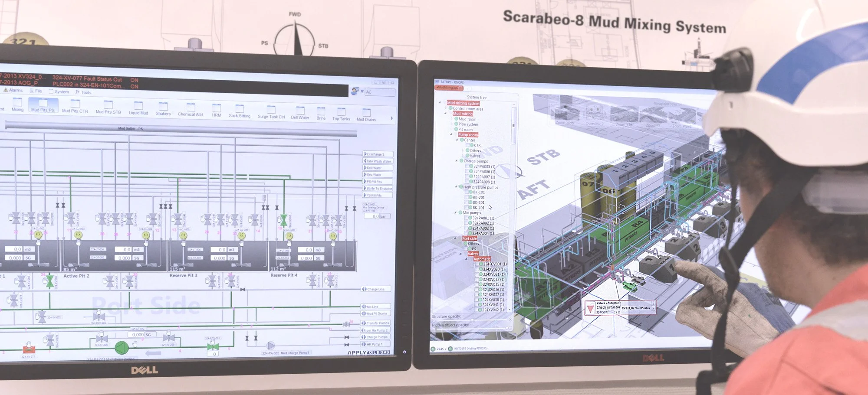The image size is (868, 395).
Task: Go to Barite To Enductor link button
Action: point(378,188)
